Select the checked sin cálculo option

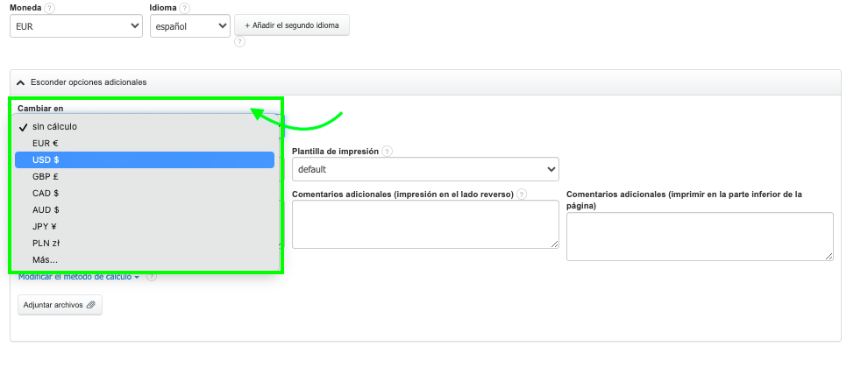145,126
